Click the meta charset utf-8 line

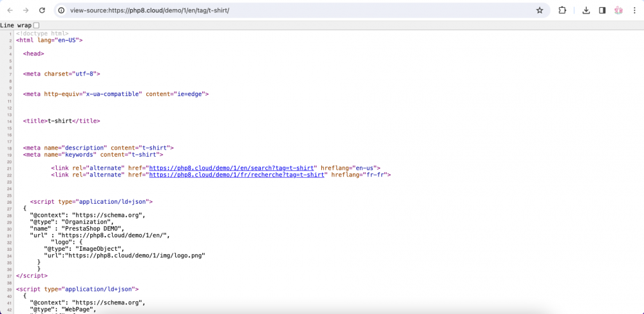(62, 74)
